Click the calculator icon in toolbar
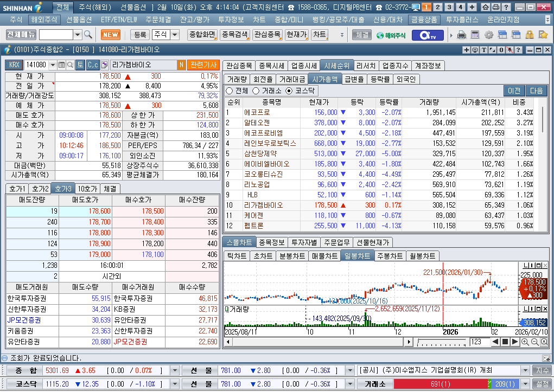This screenshot has width=554, height=392. [475, 35]
